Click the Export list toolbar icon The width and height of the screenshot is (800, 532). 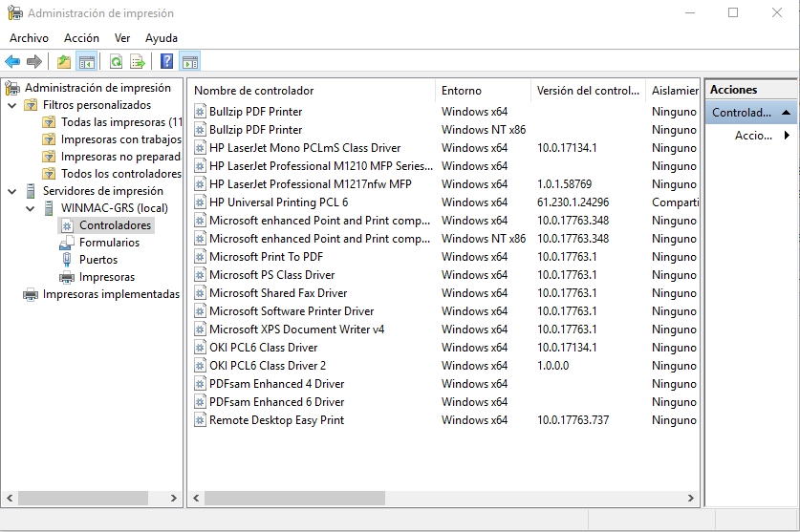[138, 62]
